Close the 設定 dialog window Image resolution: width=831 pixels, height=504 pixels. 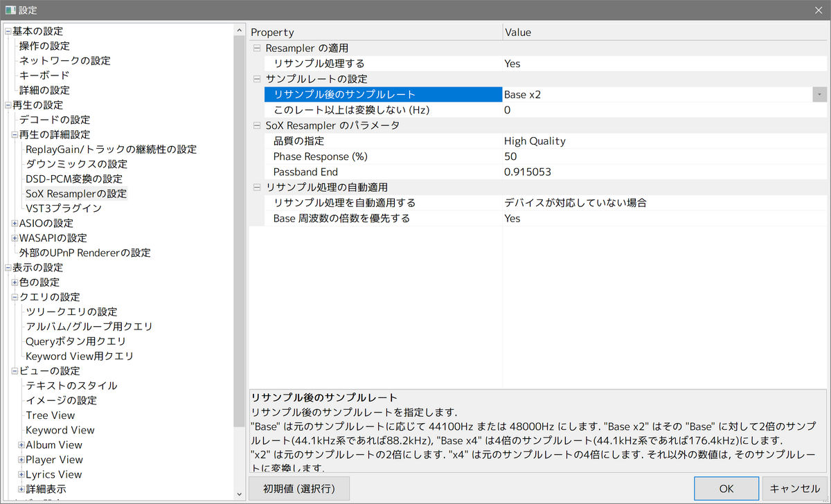[818, 10]
